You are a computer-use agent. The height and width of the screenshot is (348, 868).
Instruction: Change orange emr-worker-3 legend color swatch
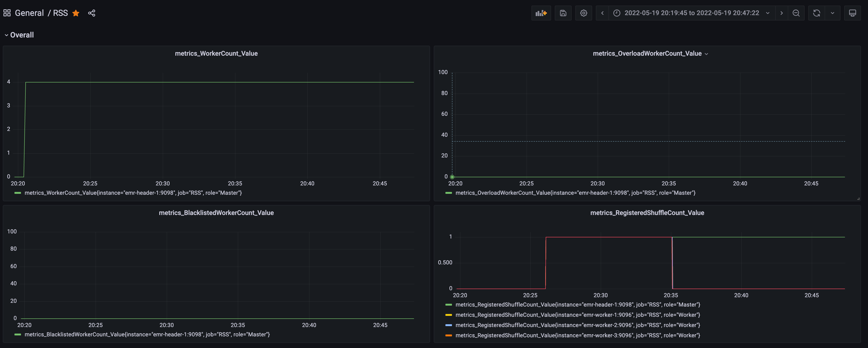click(448, 336)
